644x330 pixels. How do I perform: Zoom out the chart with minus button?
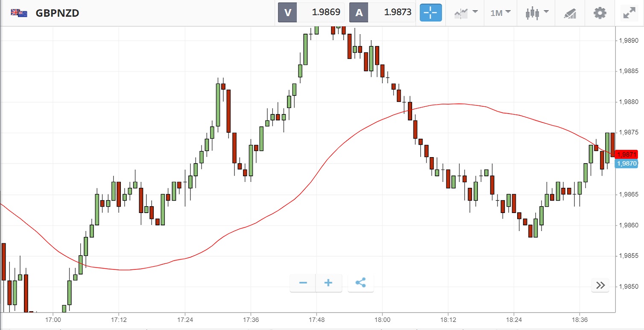pyautogui.click(x=303, y=283)
